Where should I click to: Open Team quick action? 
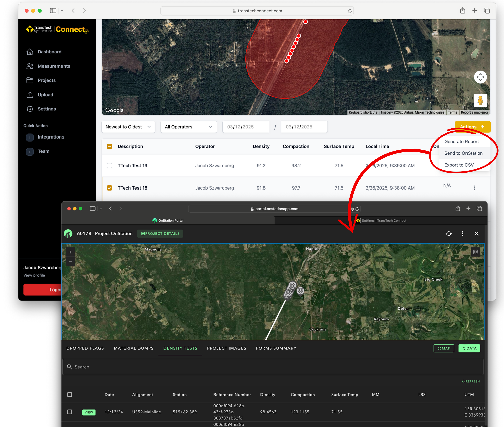38,151
